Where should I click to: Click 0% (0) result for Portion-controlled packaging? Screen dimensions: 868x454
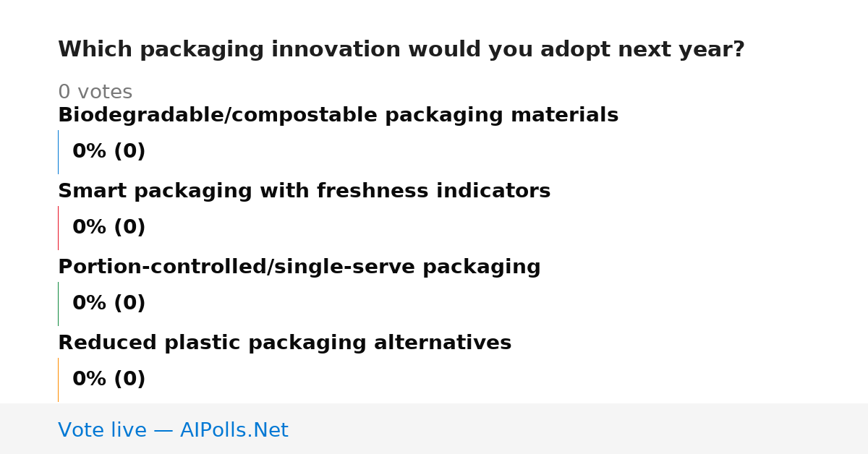pos(109,304)
